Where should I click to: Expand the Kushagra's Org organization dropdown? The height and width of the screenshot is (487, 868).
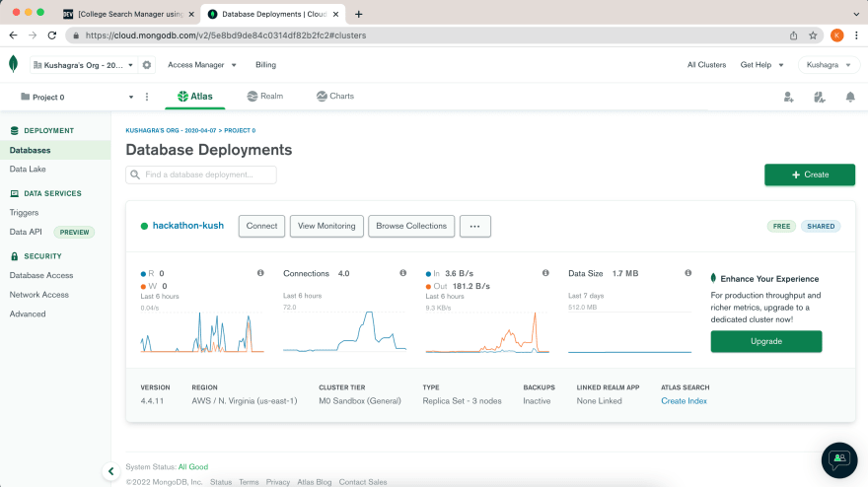[x=83, y=65]
